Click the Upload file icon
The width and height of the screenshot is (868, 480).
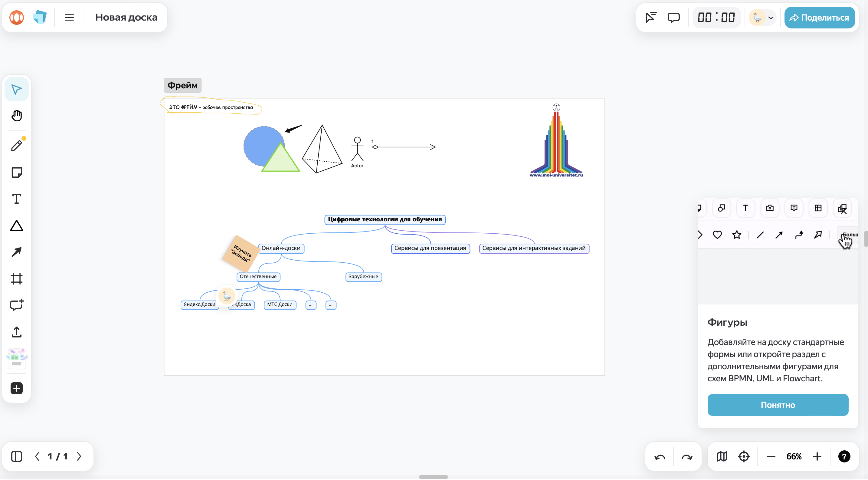[17, 332]
